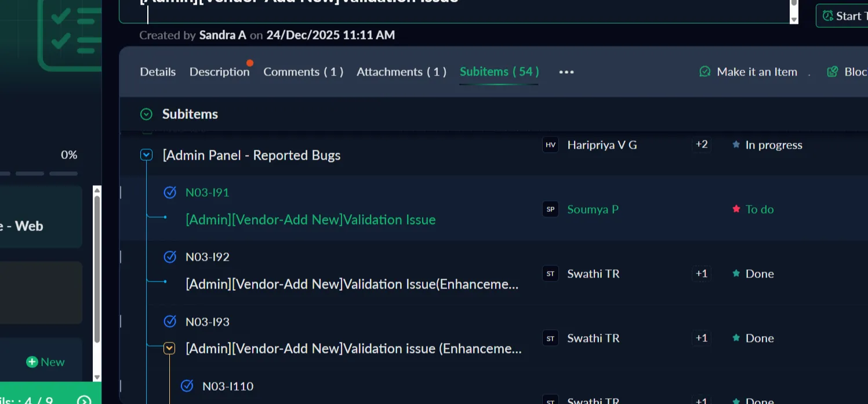Click the title field scrollbar down arrow

(x=794, y=19)
